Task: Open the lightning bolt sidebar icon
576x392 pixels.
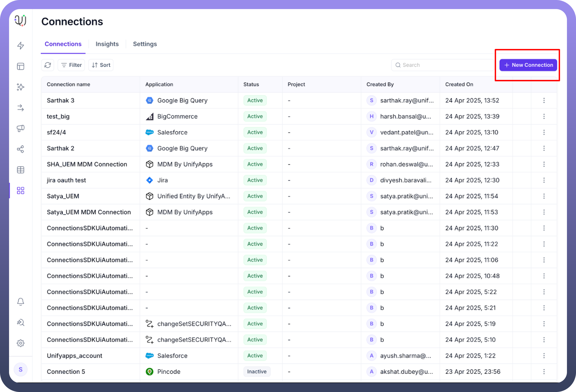Action: 21,46
